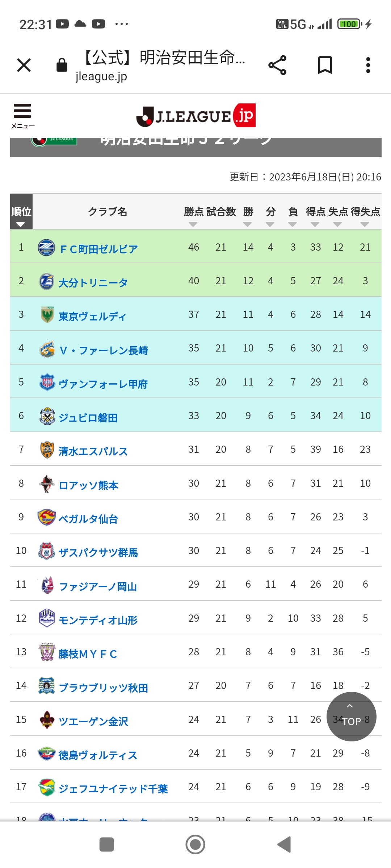Tap FC Machida Zelvia club emblem
The height and width of the screenshot is (868, 391).
tap(47, 248)
